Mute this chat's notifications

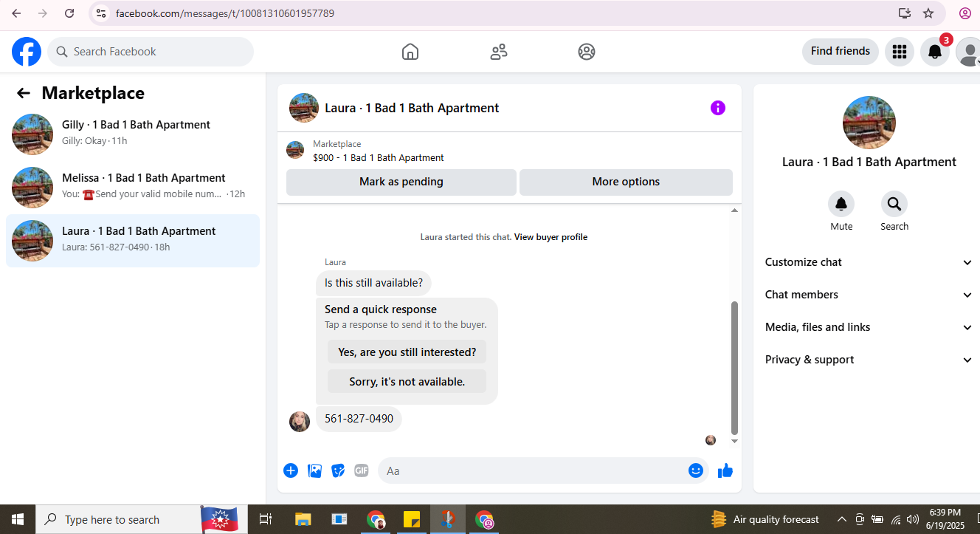point(841,204)
